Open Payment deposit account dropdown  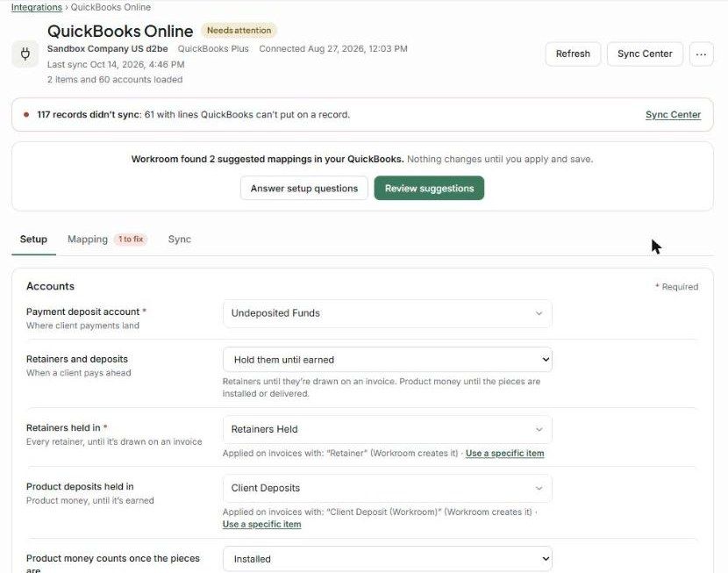387,313
